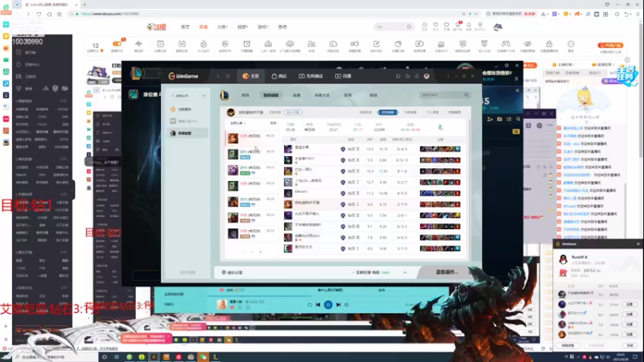Image resolution: width=644 pixels, height=362 pixels.
Task: Select League of Legends (英雄联盟) in WeGame sidebar
Action: [x=188, y=133]
